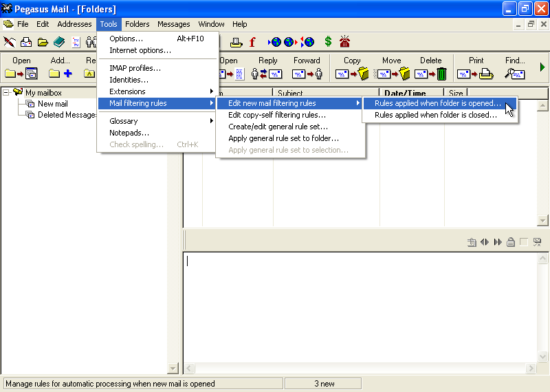Click the Add folder toolbar button
The width and height of the screenshot is (550, 392).
coord(60,67)
